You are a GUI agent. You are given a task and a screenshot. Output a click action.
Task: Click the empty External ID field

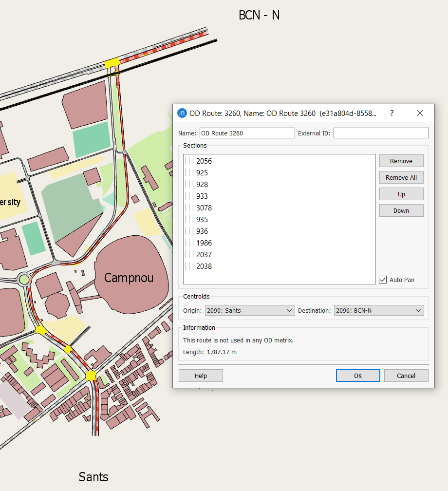(381, 132)
